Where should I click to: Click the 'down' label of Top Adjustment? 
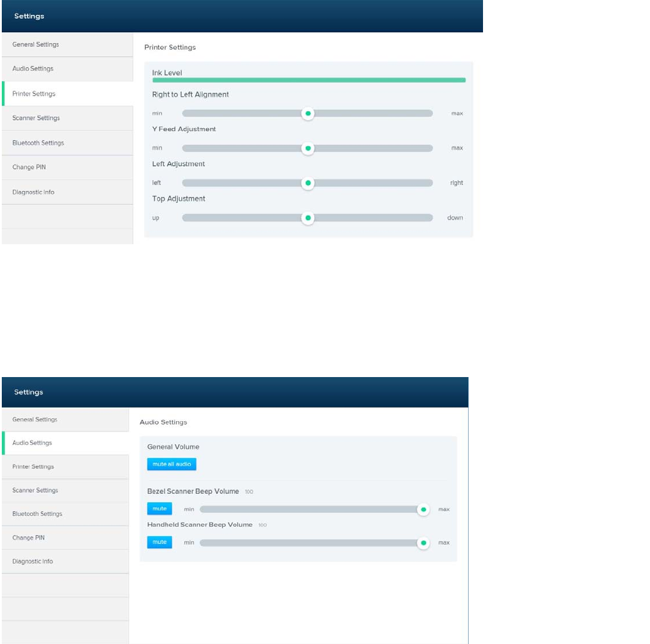coord(455,218)
